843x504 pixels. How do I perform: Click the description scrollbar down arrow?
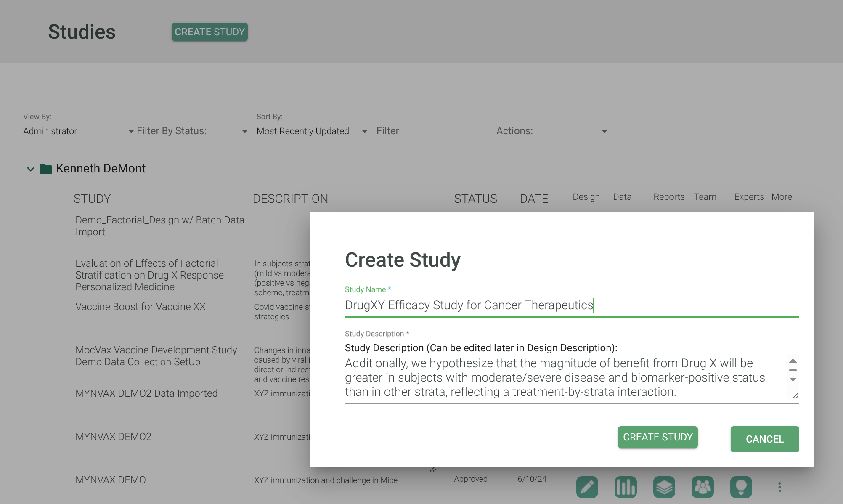(x=793, y=379)
